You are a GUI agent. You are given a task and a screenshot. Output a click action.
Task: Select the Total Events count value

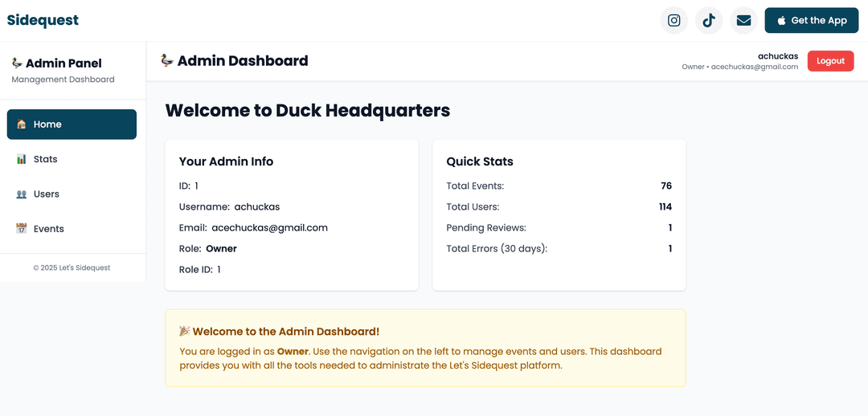click(x=665, y=186)
